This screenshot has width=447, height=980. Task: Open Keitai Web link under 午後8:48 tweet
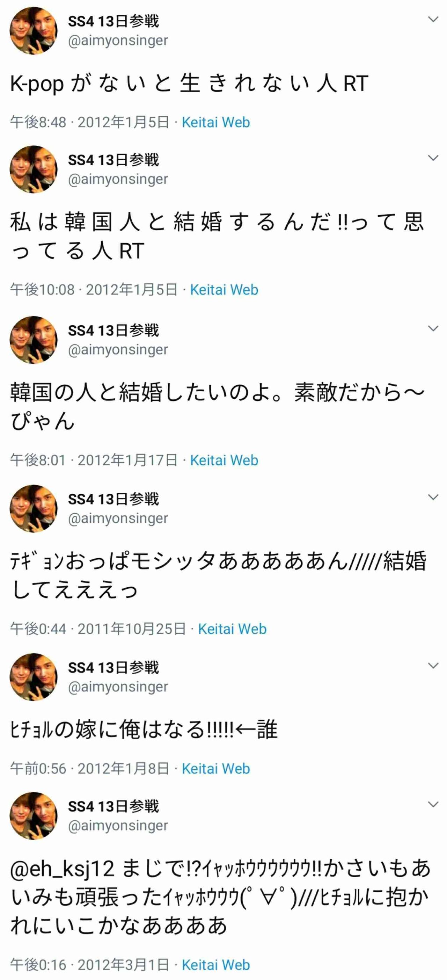[216, 123]
